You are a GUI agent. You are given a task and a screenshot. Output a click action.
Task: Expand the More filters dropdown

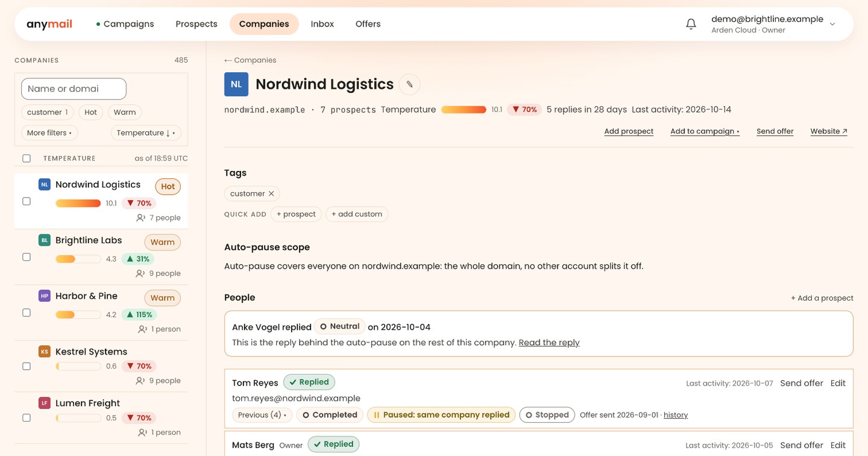tap(49, 133)
